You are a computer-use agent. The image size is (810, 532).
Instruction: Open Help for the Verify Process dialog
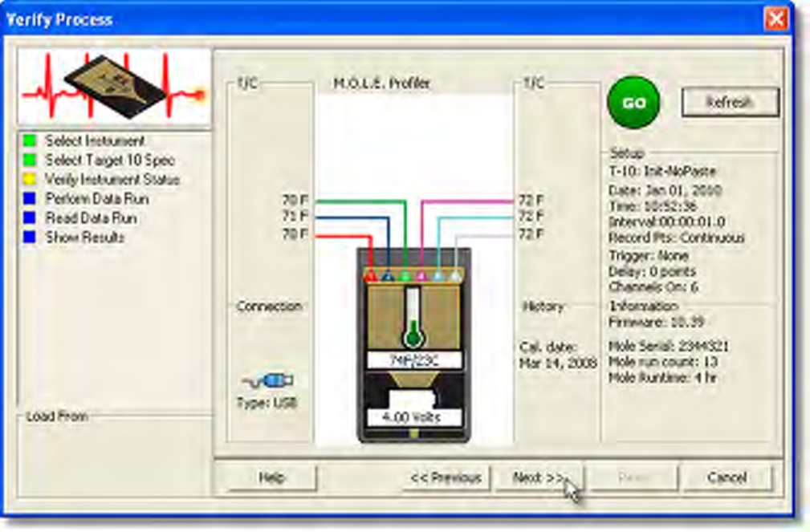271,477
